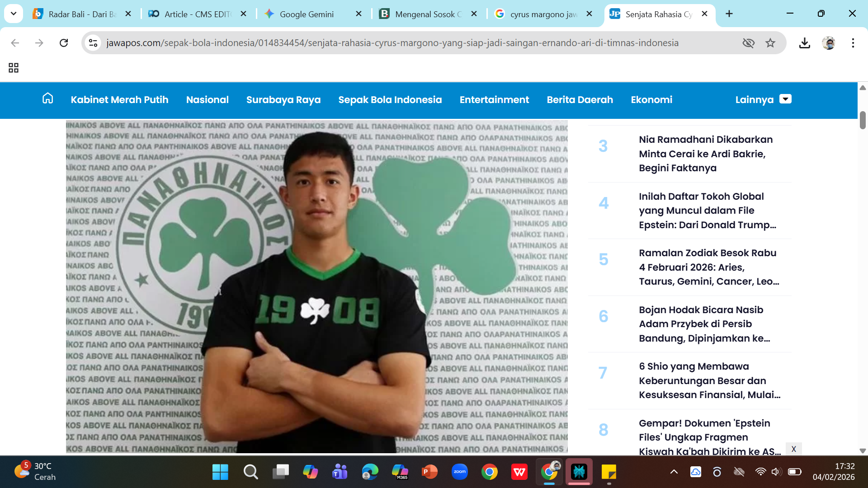Open Sticky Notes from the taskbar

609,472
